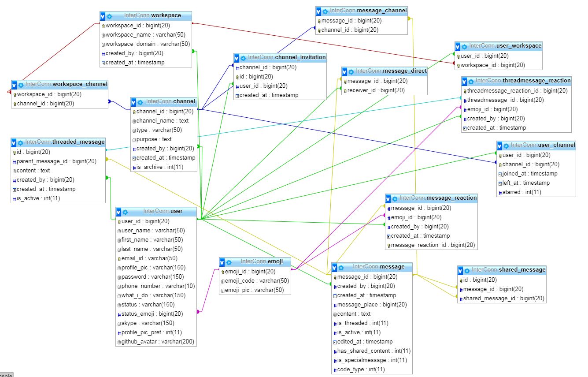Open the gear options of the emoji table
Screen dimensions: 588x377
pos(229,262)
